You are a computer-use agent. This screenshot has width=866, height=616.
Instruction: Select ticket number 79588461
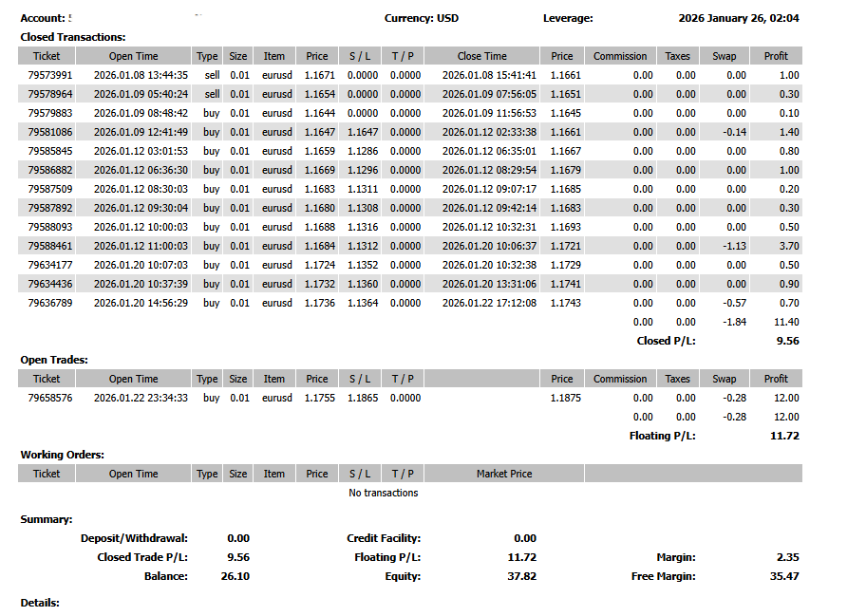point(50,246)
